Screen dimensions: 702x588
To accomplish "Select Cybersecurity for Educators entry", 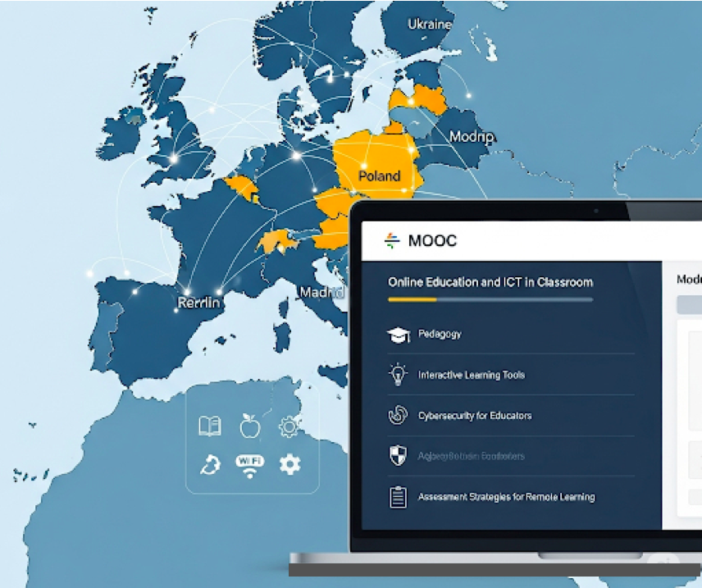I will [x=474, y=416].
